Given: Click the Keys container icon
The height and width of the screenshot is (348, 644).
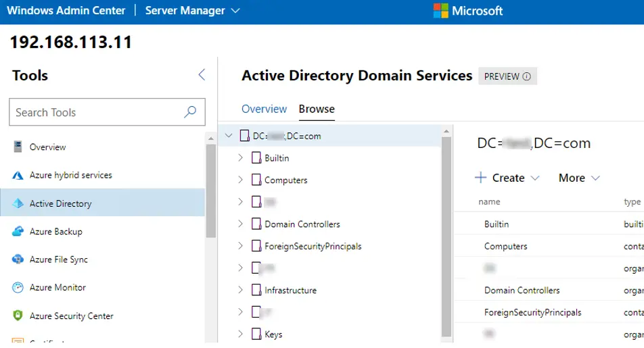Looking at the screenshot, I should [256, 334].
